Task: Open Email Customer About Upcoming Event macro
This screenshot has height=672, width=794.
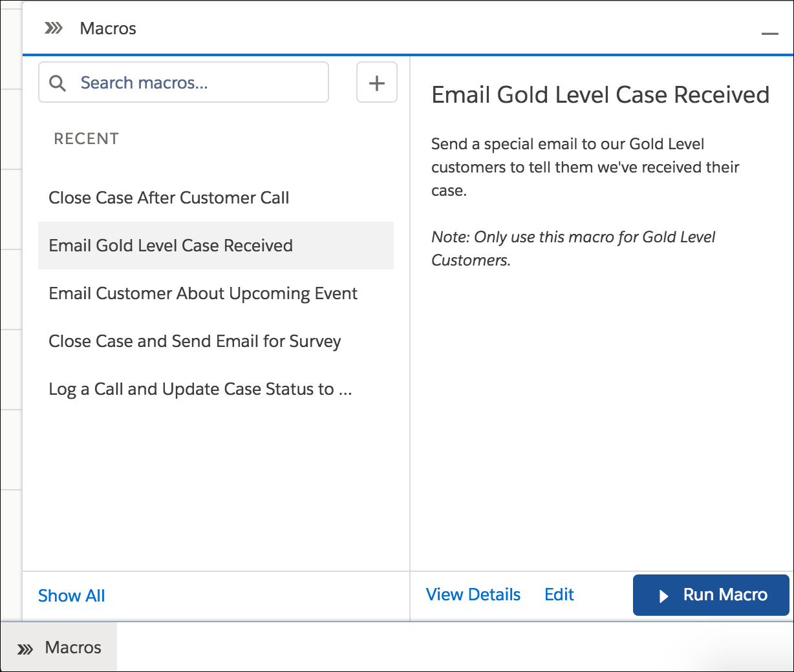Action: (203, 293)
